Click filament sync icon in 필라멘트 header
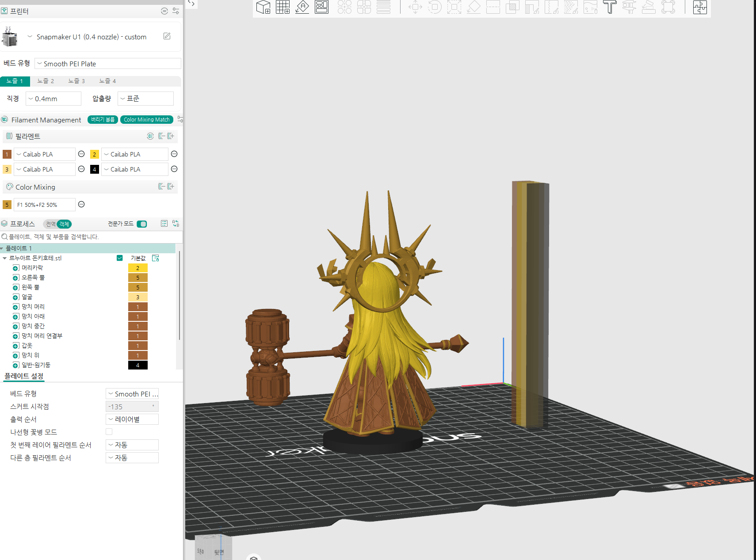This screenshot has width=756, height=560. coord(150,136)
